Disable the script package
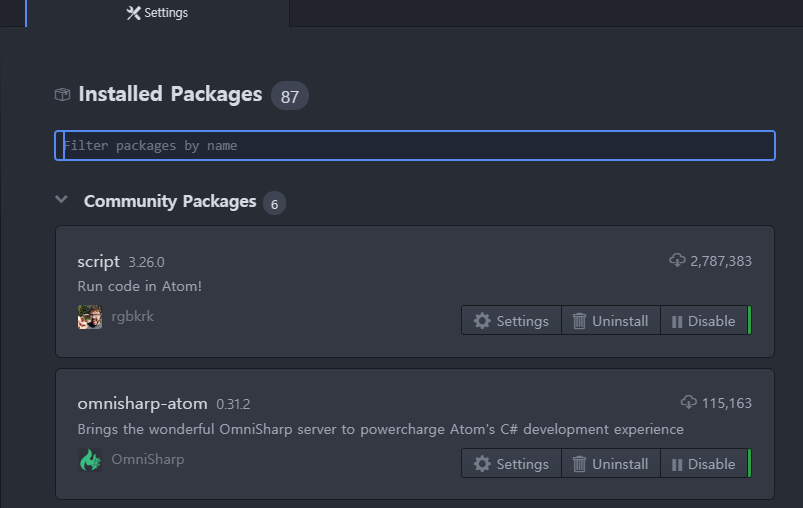803x508 pixels. tap(703, 321)
